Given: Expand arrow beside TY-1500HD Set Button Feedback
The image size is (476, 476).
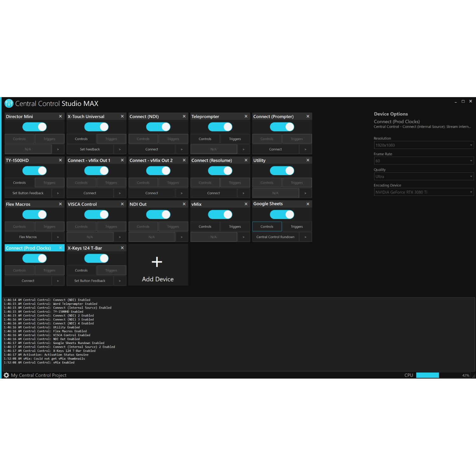Looking at the screenshot, I should 58,193.
